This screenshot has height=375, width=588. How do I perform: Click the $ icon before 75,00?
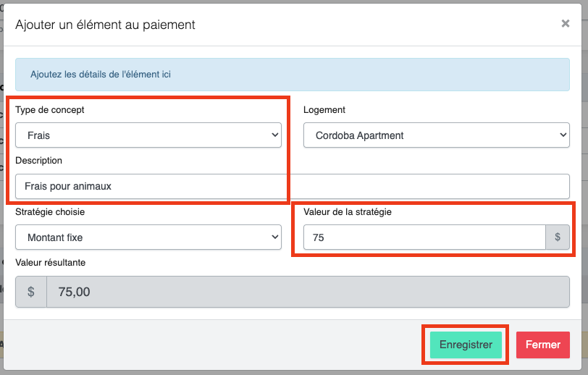click(x=31, y=292)
